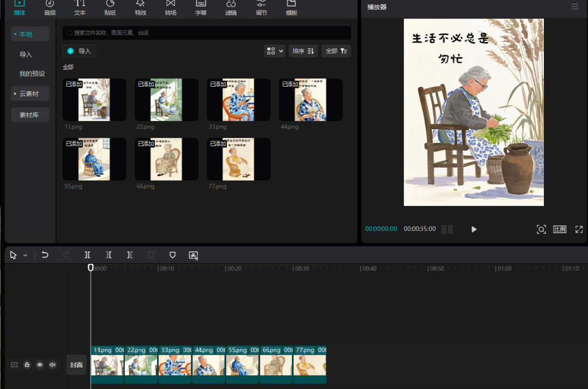588x389 pixels.
Task: Toggle track visibility eye icon
Action: (40, 364)
